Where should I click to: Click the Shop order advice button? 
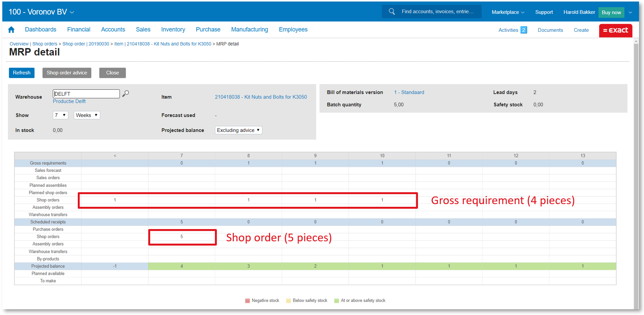pos(67,73)
